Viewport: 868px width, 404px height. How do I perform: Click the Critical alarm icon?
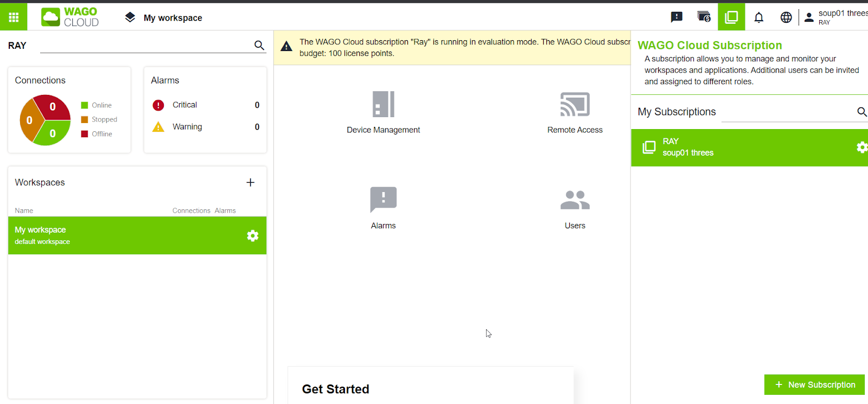pyautogui.click(x=158, y=105)
